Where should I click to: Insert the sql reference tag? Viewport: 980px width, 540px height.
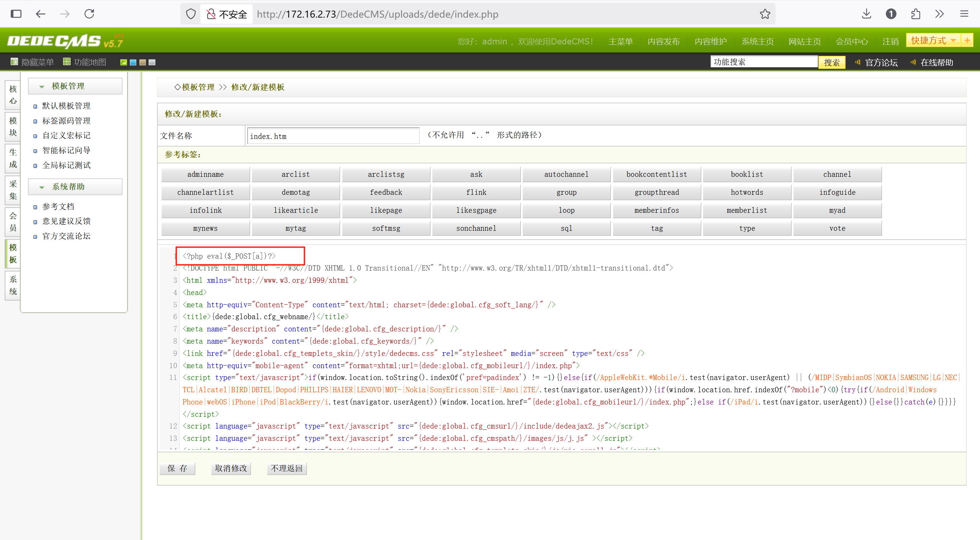coord(566,228)
